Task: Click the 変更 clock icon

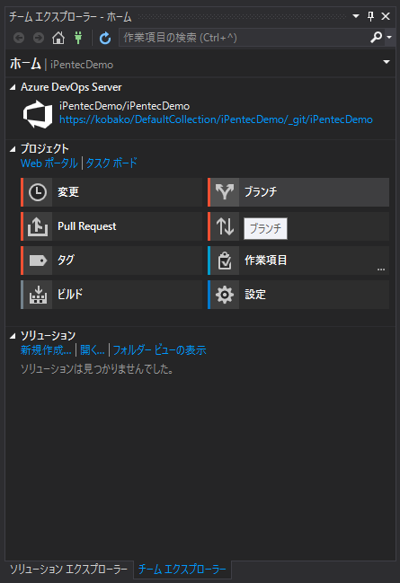Action: [x=38, y=193]
